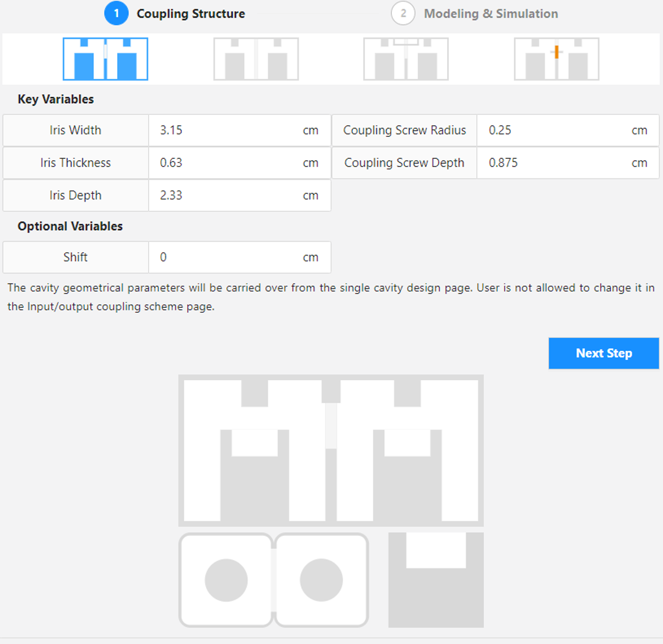Click the Iris Width label cell

tap(75, 130)
